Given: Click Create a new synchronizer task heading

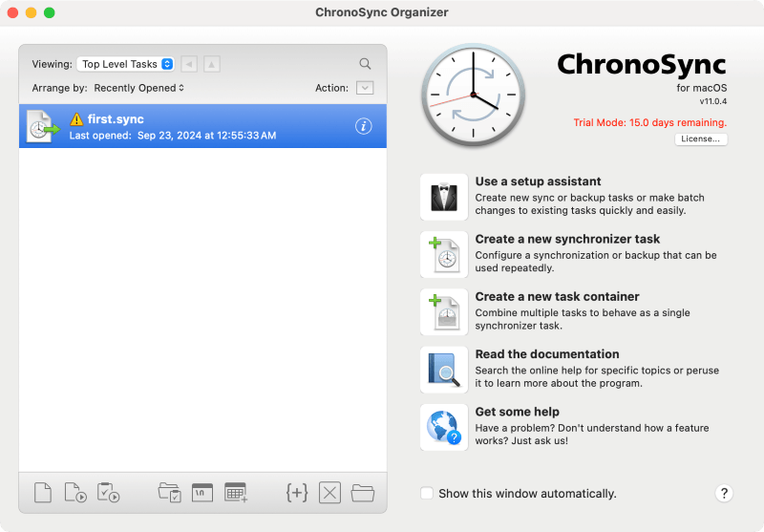Looking at the screenshot, I should 567,239.
